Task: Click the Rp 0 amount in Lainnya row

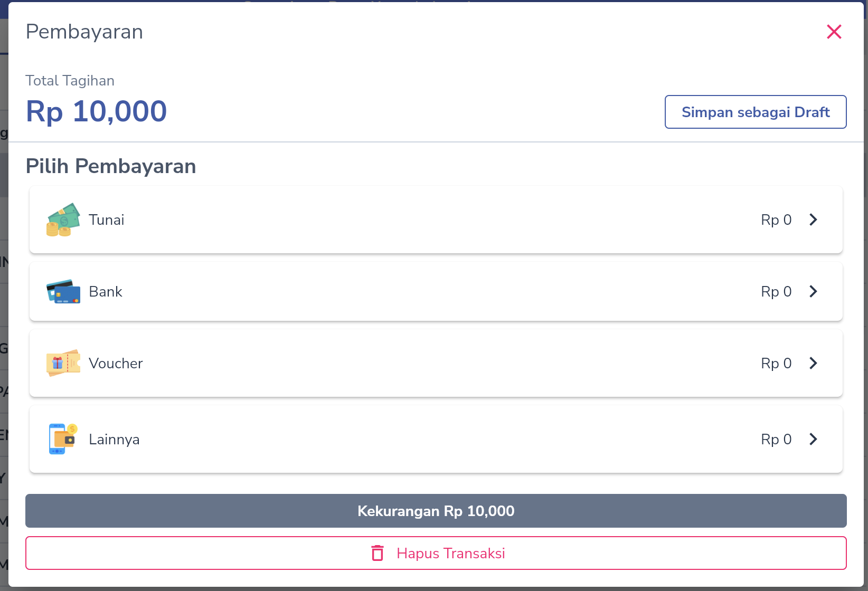Action: (776, 439)
